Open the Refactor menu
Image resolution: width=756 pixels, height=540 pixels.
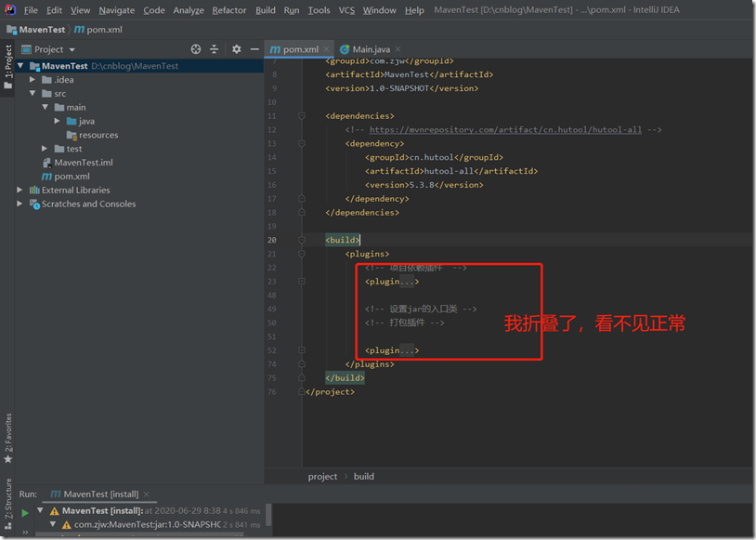coord(229,10)
